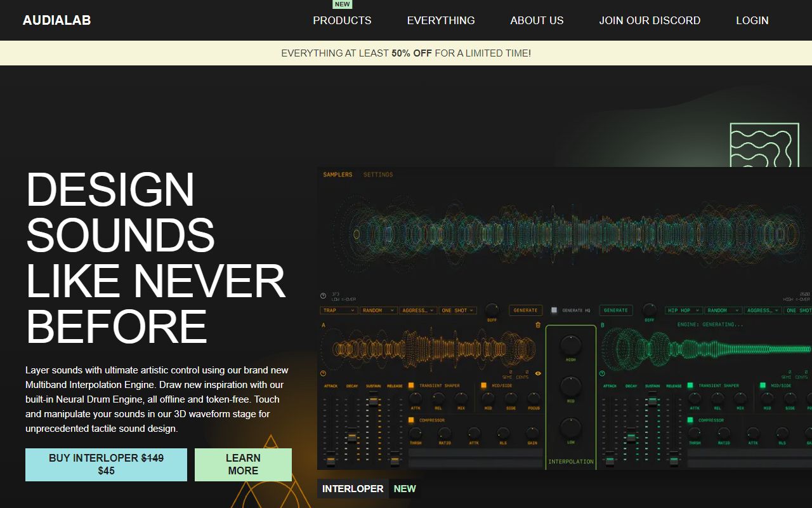Open the TRAP genre dropdown
Viewport: 812px width, 508px height.
tap(338, 311)
